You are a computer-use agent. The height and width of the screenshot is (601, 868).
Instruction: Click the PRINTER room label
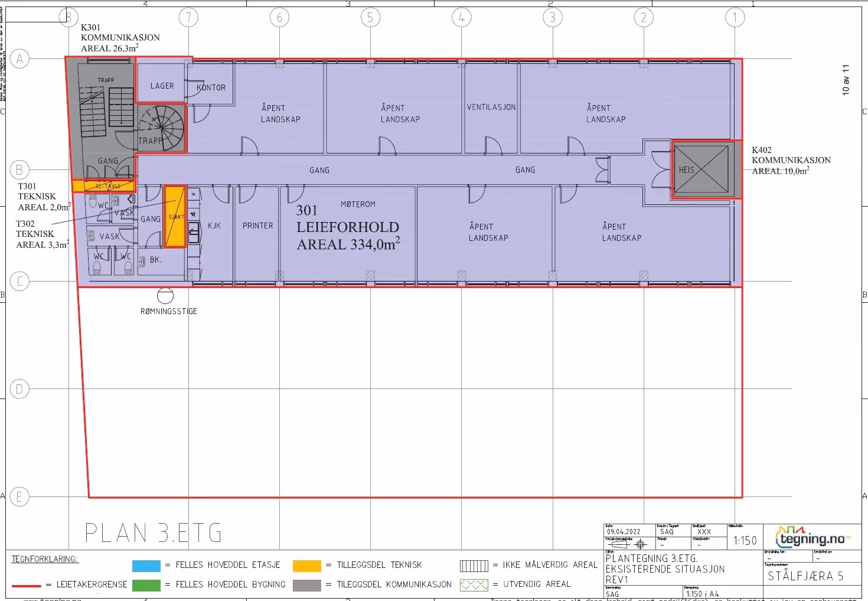[258, 226]
